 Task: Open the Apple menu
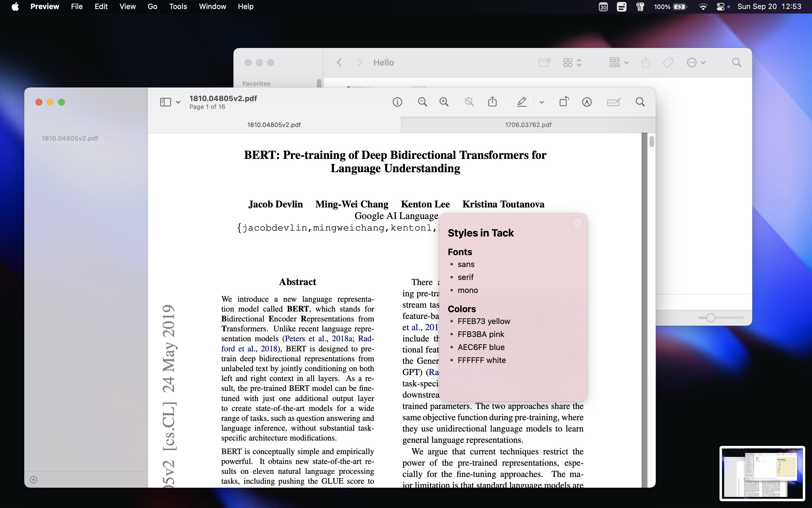tap(15, 7)
